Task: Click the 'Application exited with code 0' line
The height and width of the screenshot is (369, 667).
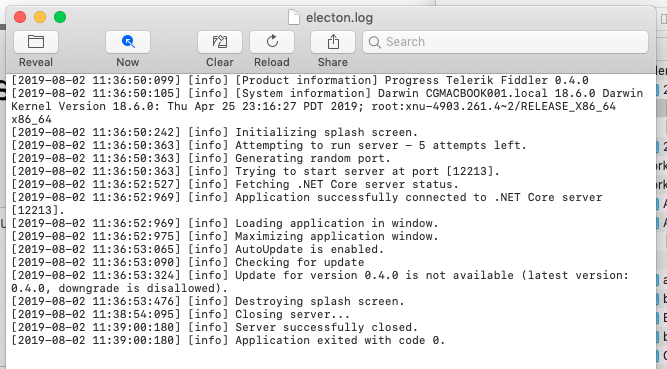Action: point(228,340)
